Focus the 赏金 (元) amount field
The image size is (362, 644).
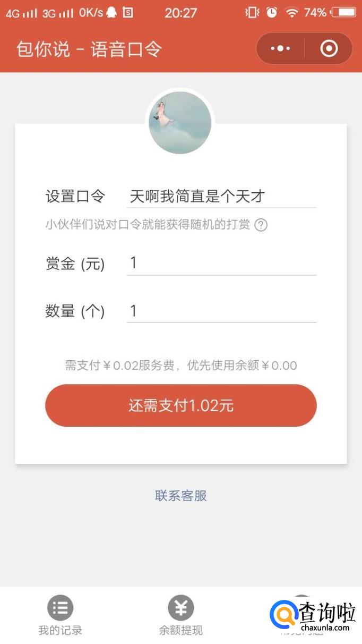click(x=221, y=263)
